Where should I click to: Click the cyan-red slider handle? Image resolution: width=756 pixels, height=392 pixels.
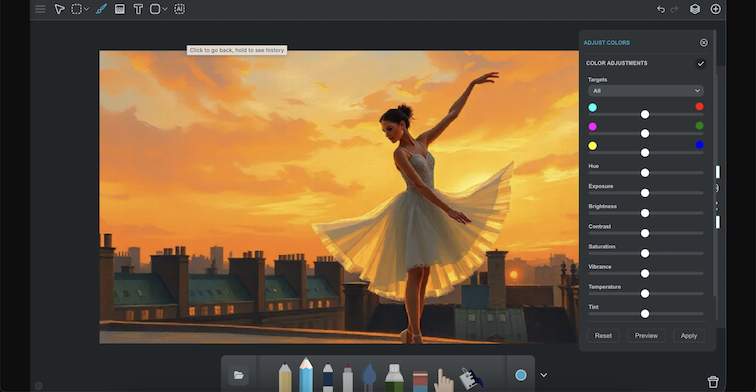click(x=645, y=114)
